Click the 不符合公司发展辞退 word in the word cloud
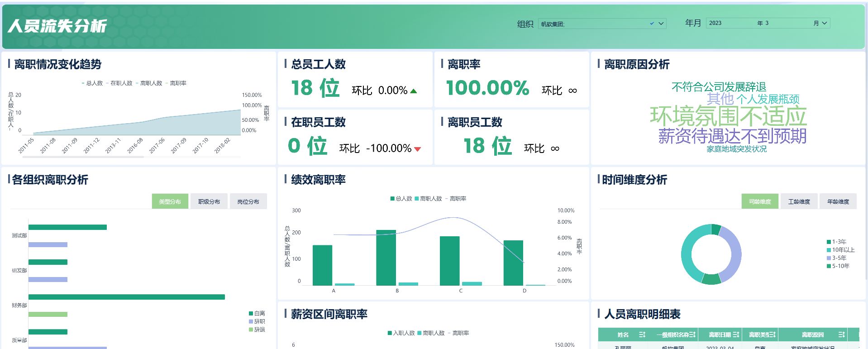The height and width of the screenshot is (349, 868). (x=719, y=87)
